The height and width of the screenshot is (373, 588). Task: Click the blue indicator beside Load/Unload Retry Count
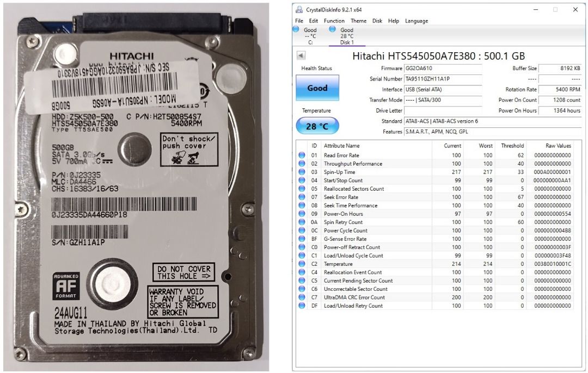coord(301,306)
